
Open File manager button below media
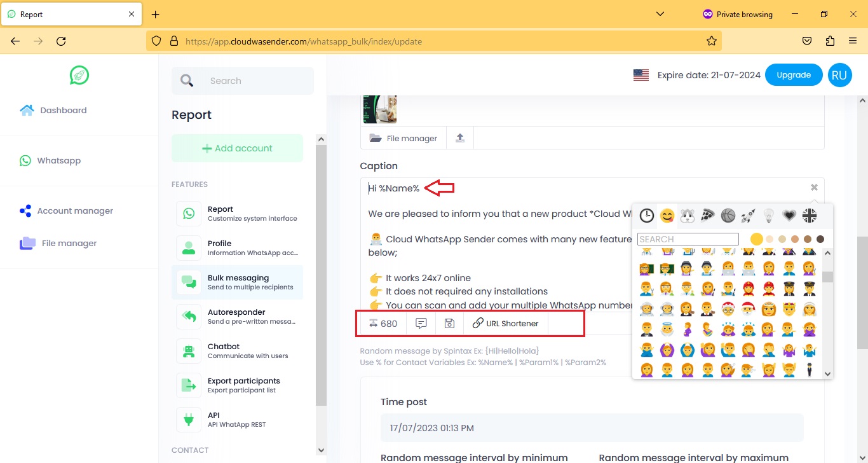pyautogui.click(x=403, y=138)
